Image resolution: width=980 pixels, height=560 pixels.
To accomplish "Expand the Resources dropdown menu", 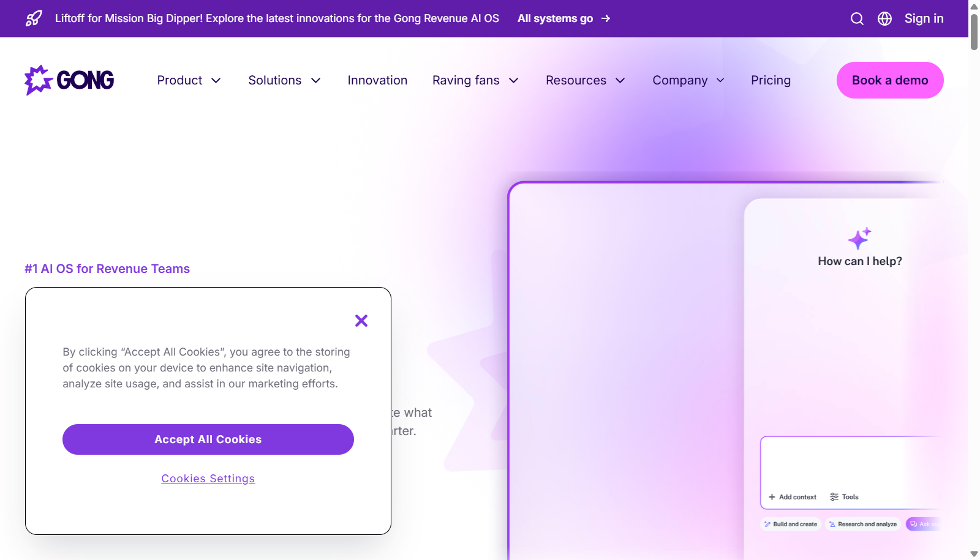I will click(x=585, y=80).
